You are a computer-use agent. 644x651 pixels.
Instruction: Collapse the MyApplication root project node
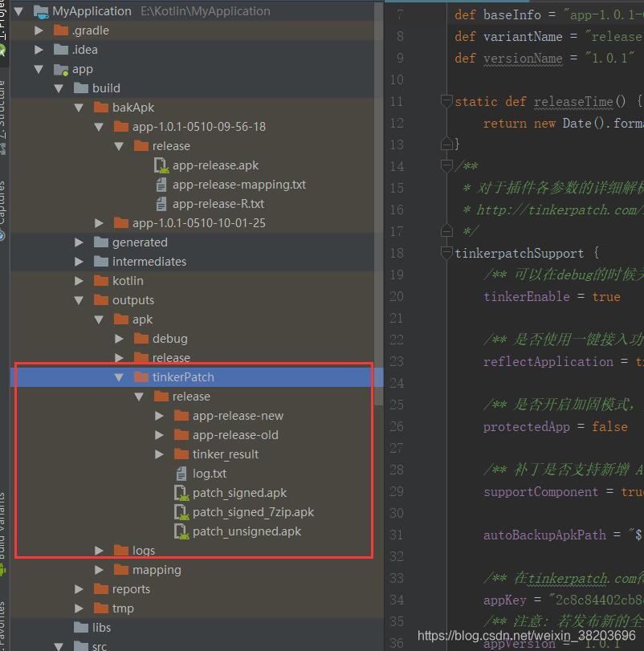[18, 11]
